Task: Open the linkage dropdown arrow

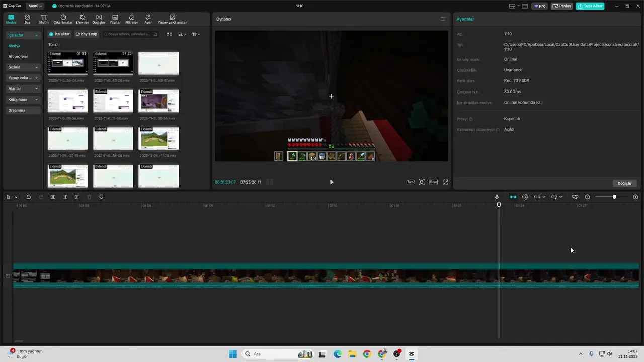Action: tap(544, 197)
